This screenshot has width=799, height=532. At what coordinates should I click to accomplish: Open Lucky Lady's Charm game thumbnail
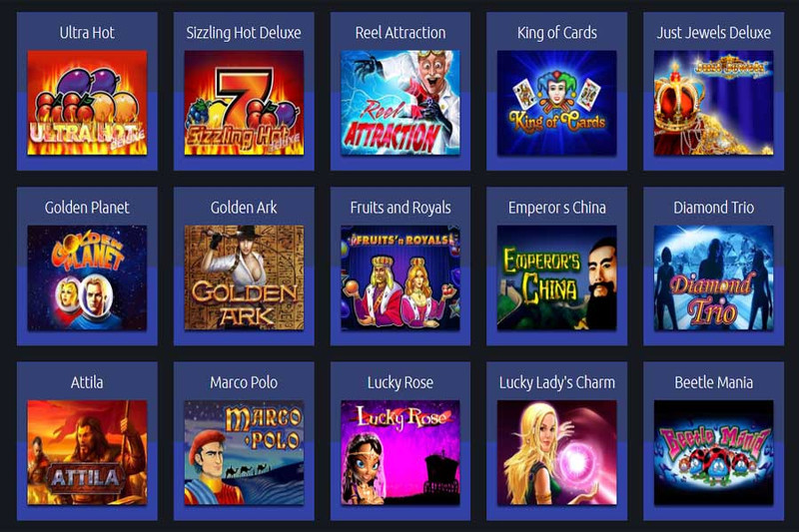557,452
